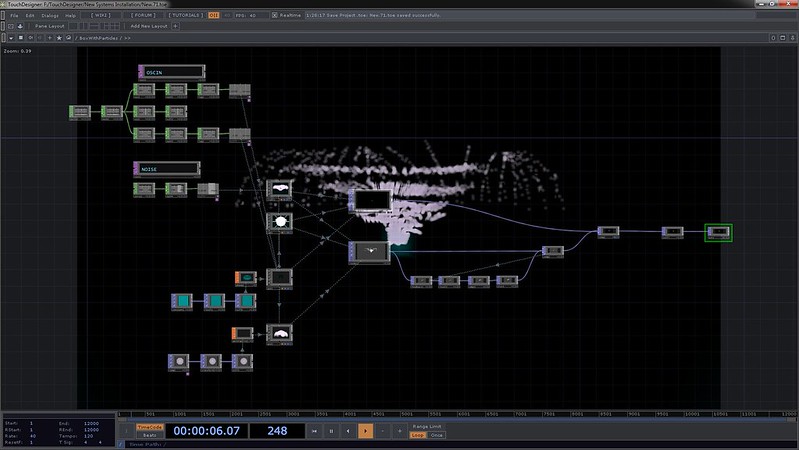Click the jump to start transport button
799x450 pixels.
[315, 431]
